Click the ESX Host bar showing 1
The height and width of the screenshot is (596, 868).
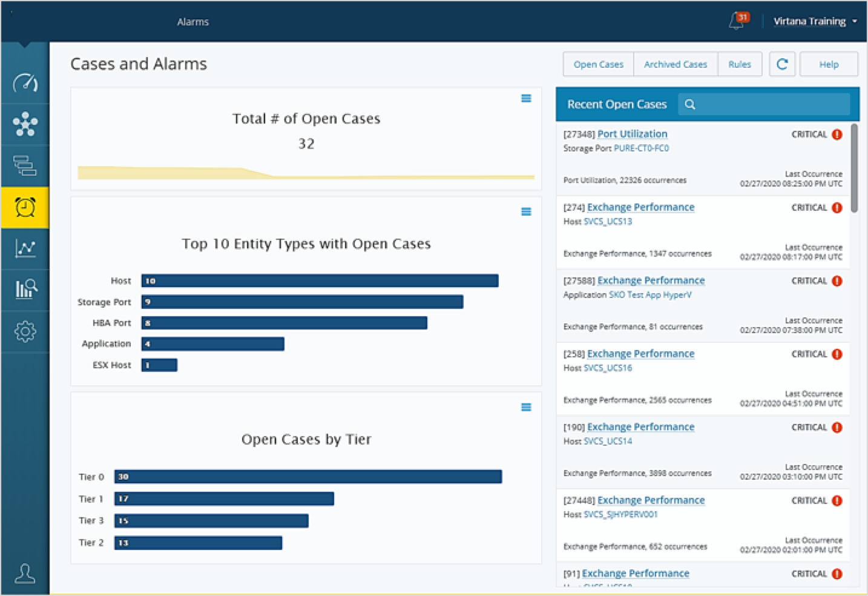[x=159, y=365]
